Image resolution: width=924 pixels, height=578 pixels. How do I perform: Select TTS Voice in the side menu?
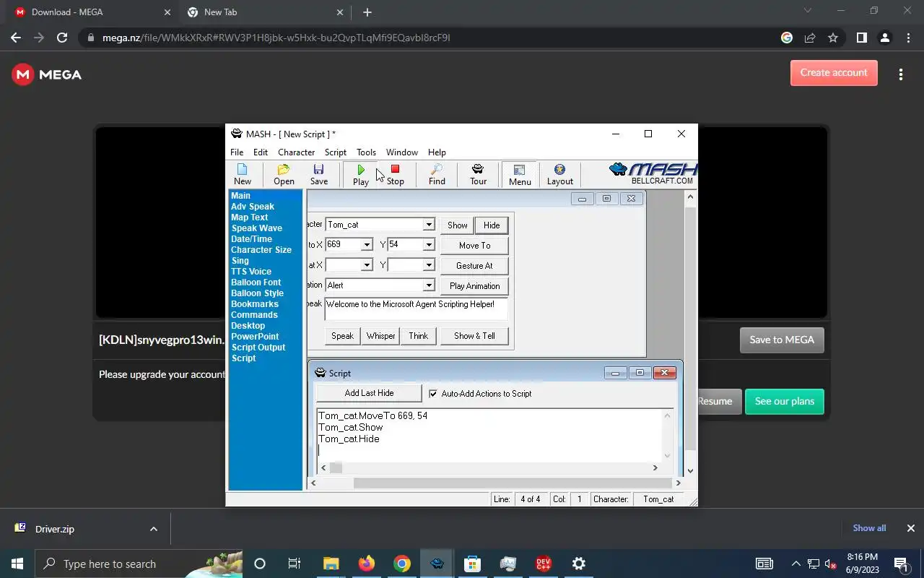tap(250, 272)
